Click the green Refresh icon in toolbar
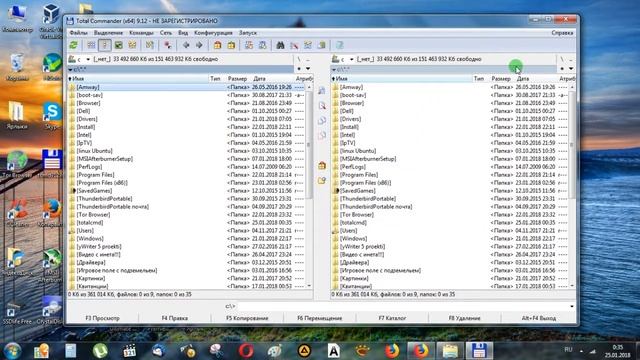This screenshot has width=640, height=360. point(73,45)
